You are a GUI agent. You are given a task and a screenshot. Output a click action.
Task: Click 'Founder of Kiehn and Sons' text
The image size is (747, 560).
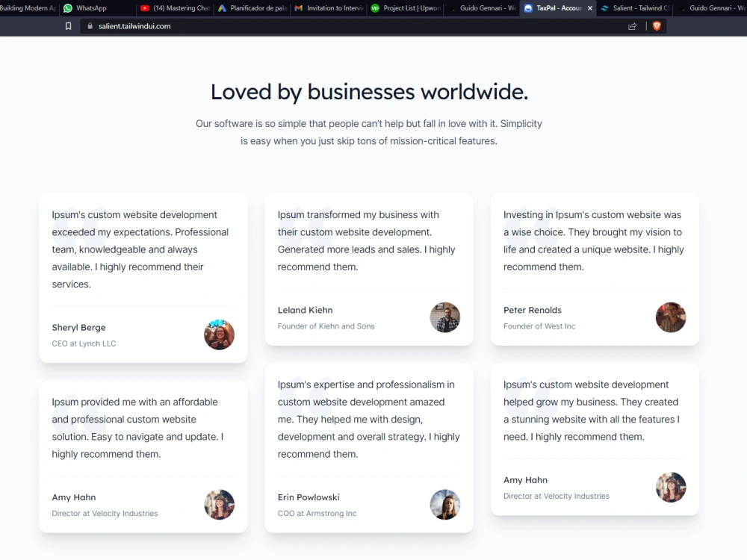click(326, 326)
